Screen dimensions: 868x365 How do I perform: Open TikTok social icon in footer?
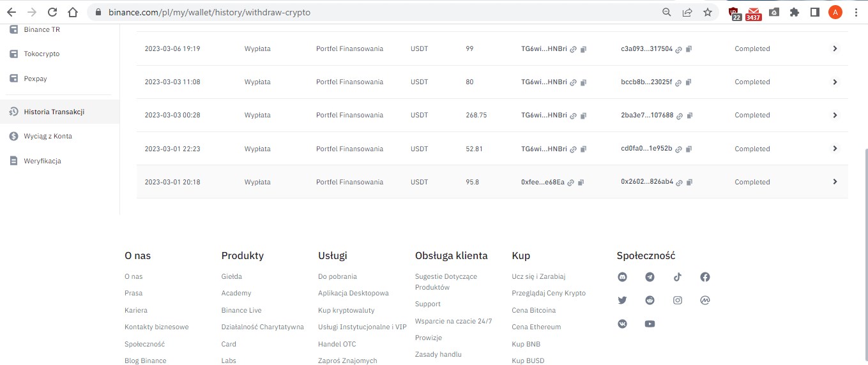[678, 277]
